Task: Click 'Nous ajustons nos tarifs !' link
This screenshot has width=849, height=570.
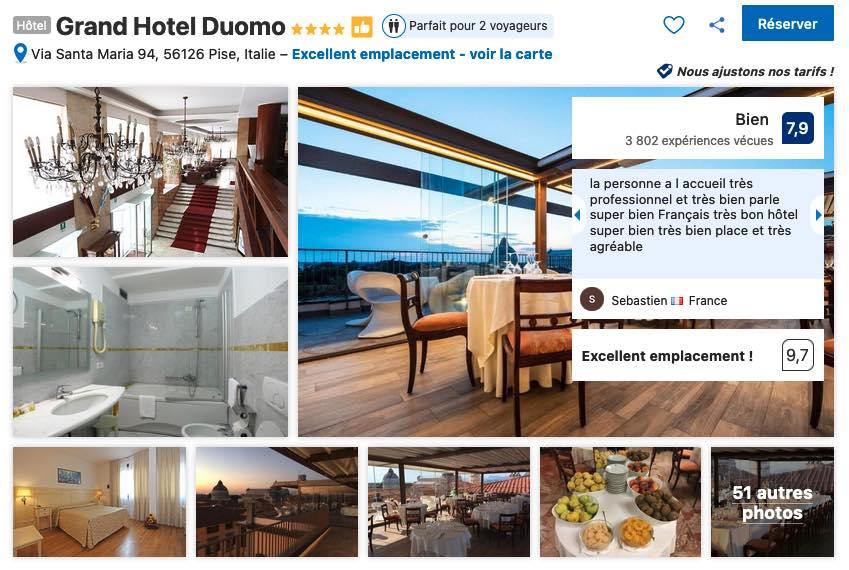Action: [x=755, y=71]
